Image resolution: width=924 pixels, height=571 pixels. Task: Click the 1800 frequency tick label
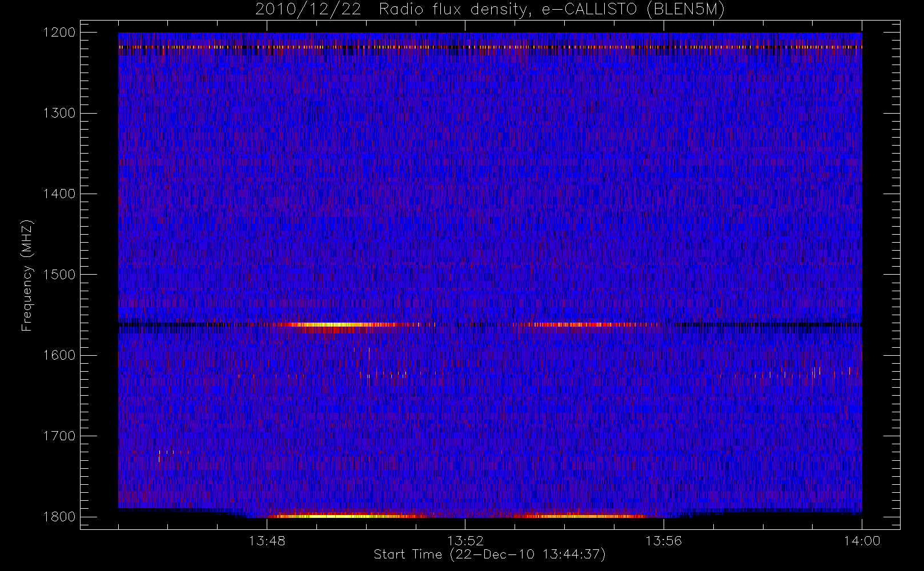tap(59, 517)
